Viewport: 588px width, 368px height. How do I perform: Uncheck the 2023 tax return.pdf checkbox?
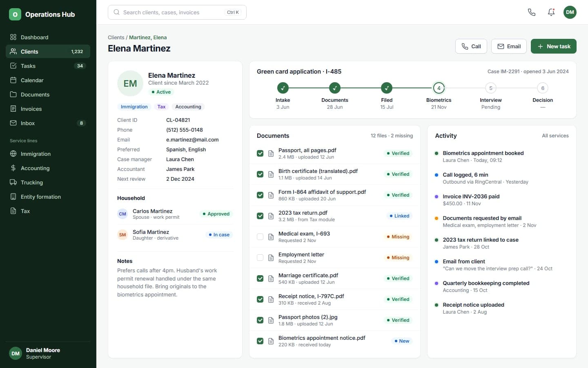(260, 216)
